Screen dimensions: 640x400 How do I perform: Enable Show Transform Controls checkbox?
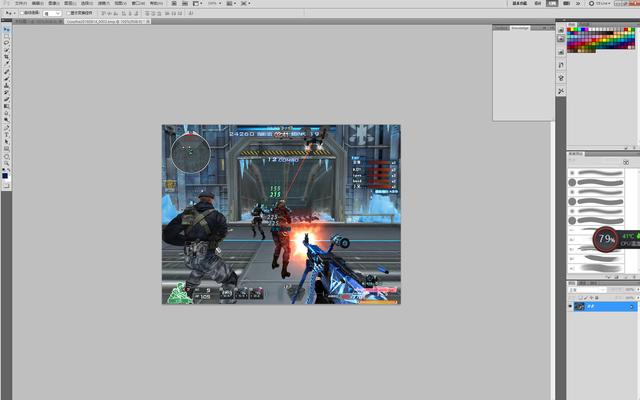pyautogui.click(x=69, y=13)
